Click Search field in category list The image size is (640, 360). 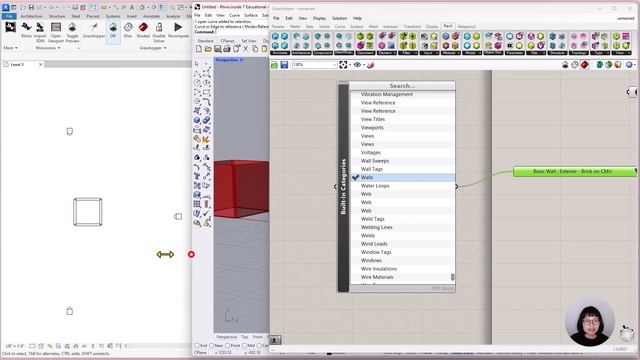(x=402, y=86)
